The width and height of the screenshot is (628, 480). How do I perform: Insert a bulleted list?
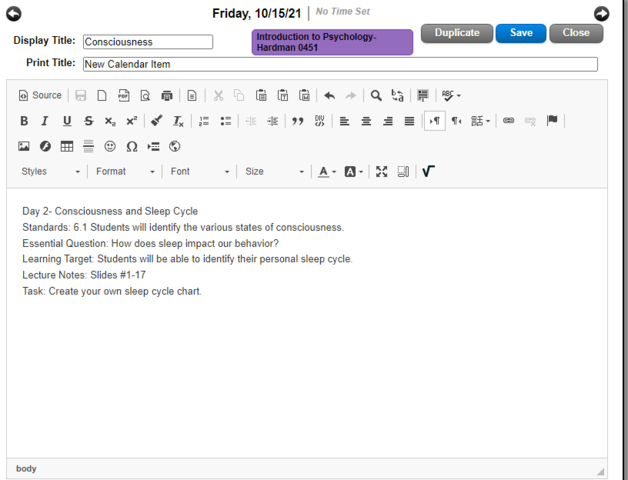pos(225,121)
